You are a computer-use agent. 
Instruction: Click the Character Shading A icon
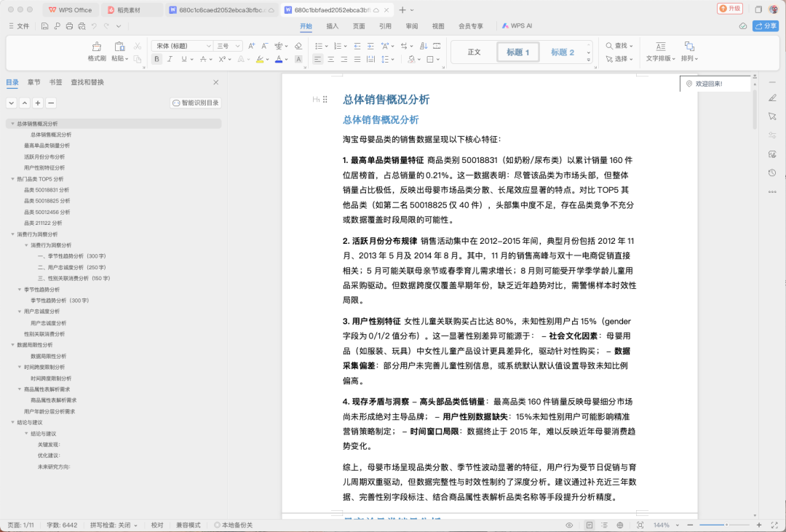298,59
